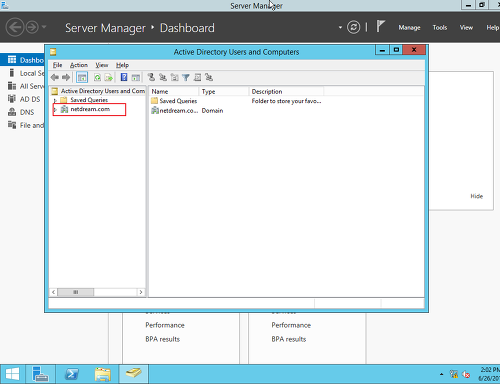Open the Server Manager notifications flag

coord(380,26)
